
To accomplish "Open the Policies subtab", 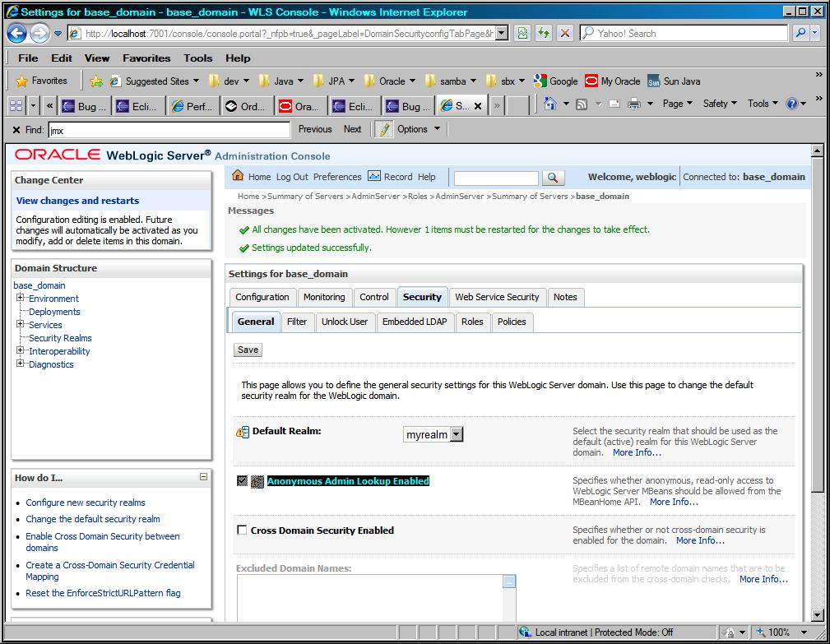I will (512, 322).
